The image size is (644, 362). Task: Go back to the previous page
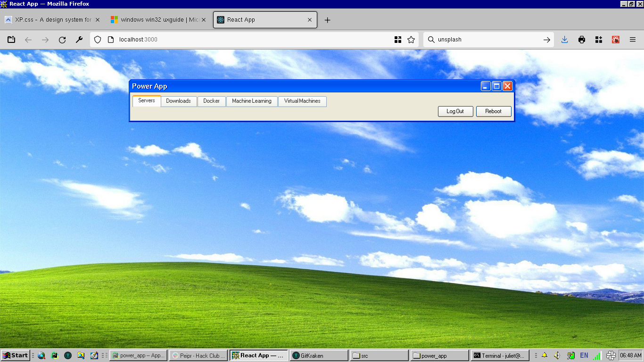point(28,40)
